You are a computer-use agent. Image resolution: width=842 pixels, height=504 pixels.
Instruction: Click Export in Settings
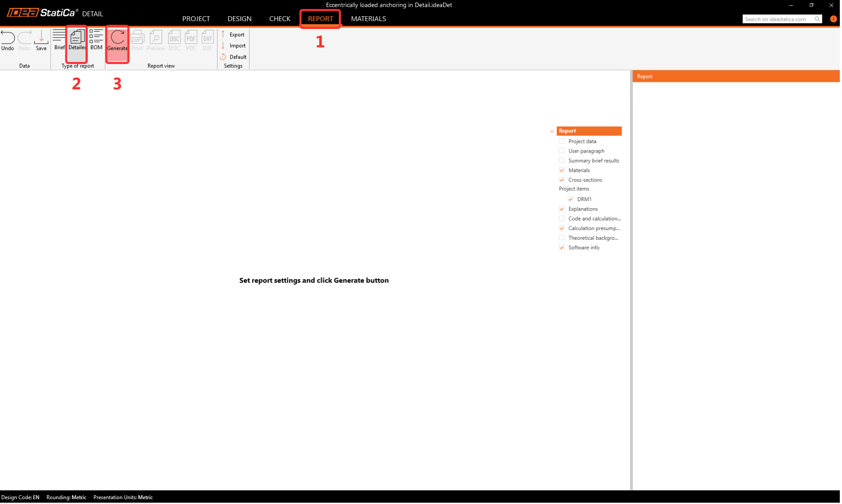(236, 35)
